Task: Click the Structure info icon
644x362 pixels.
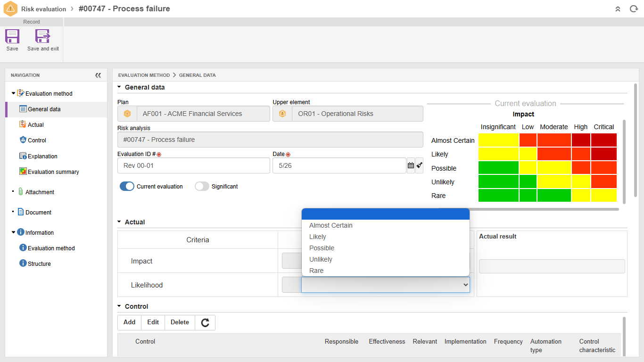Action: [23, 263]
